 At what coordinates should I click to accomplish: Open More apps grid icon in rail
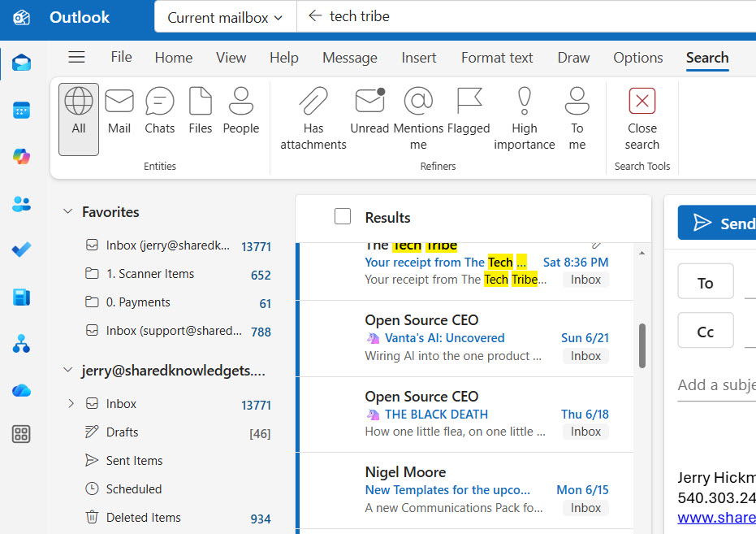tap(21, 434)
